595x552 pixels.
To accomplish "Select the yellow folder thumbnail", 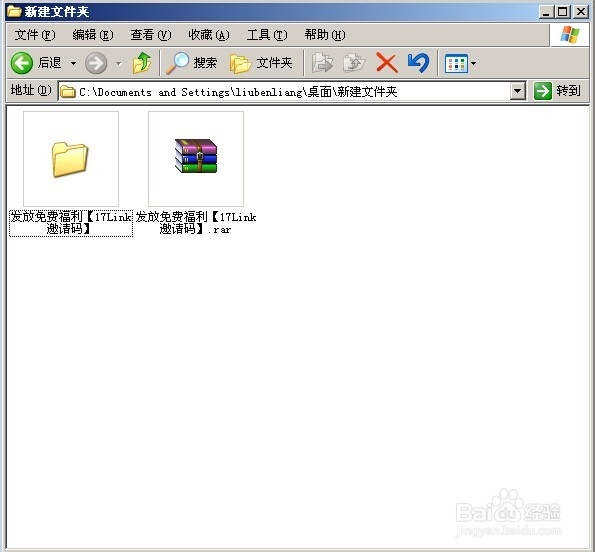I will 71,159.
